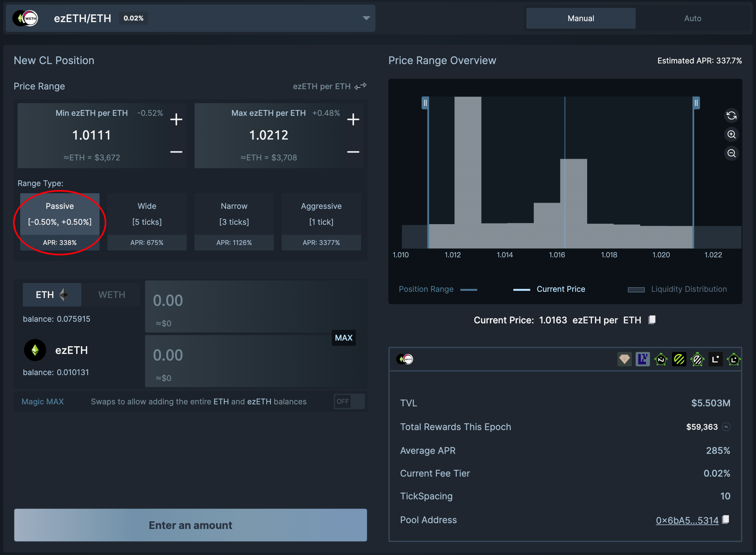Decrease Min ezETH per ETH with minus
The height and width of the screenshot is (555, 756).
[176, 152]
